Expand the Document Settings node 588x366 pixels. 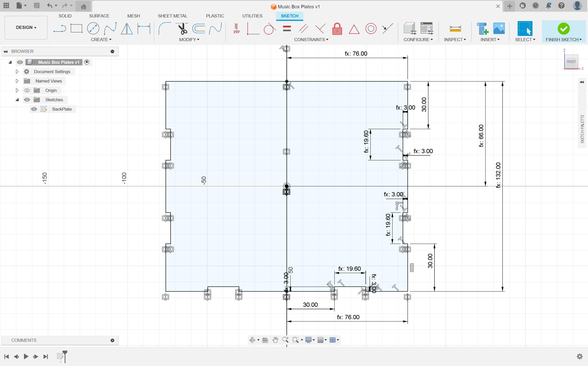click(17, 72)
